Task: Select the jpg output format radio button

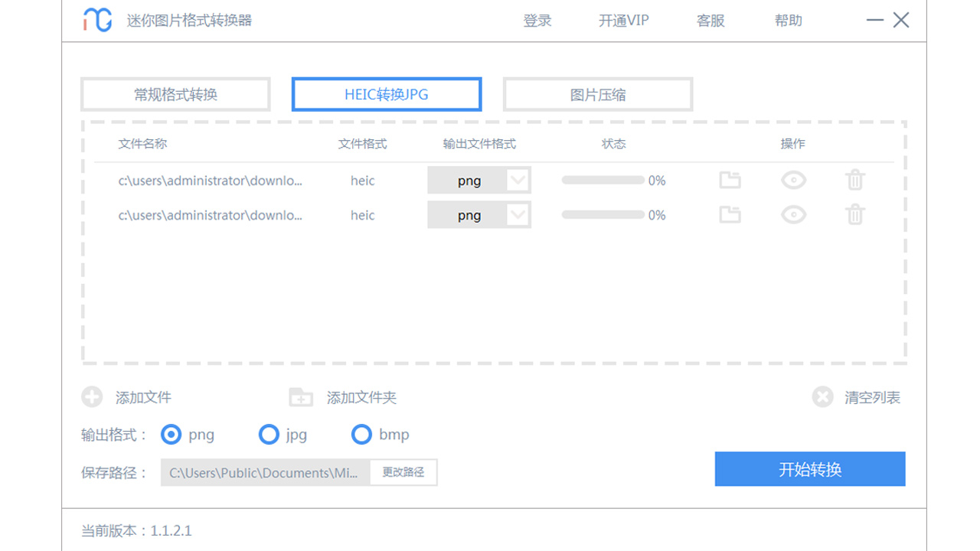Action: [269, 434]
